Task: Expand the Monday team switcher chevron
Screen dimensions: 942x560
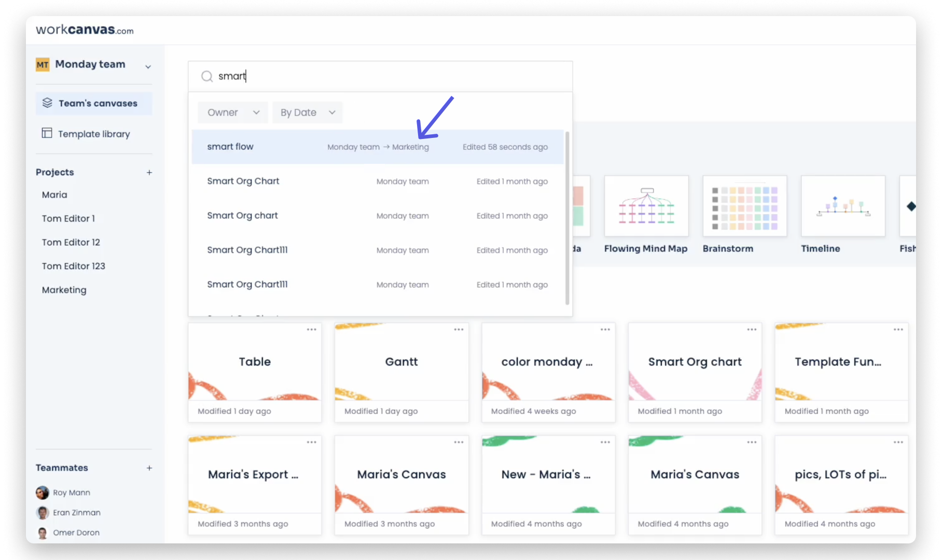Action: coord(148,66)
